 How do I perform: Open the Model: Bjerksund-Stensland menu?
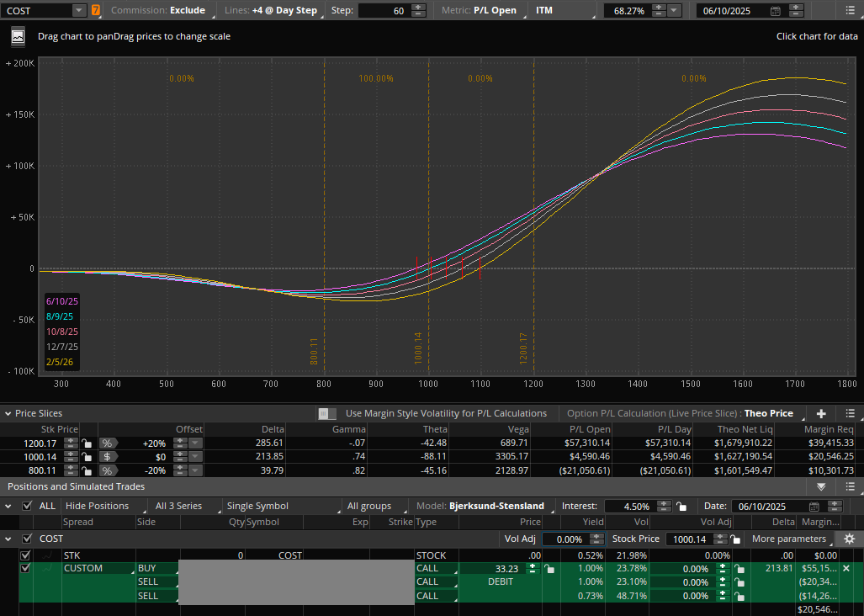(x=485, y=506)
